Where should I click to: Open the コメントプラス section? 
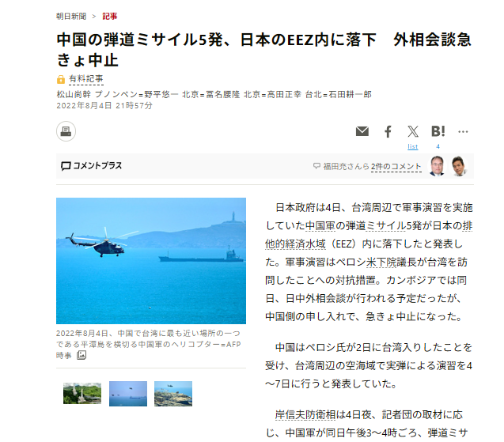pos(92,166)
